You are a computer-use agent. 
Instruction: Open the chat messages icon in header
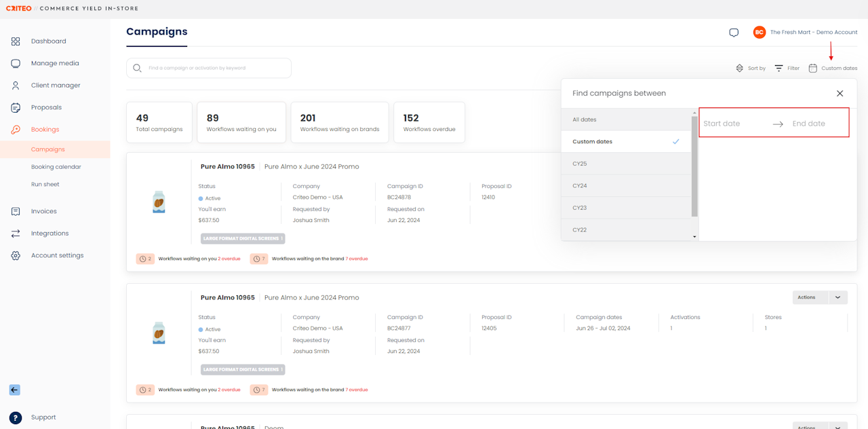point(734,33)
